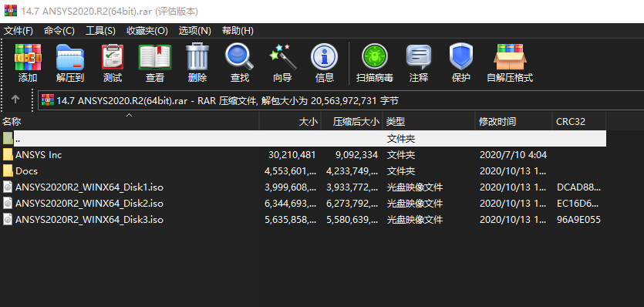
Task: Sort by CRC32 column header
Action: tap(578, 122)
